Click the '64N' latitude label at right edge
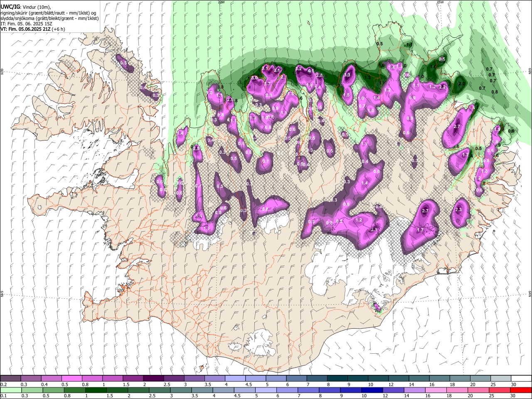Screen dimensions: 532x399 (530, 293)
